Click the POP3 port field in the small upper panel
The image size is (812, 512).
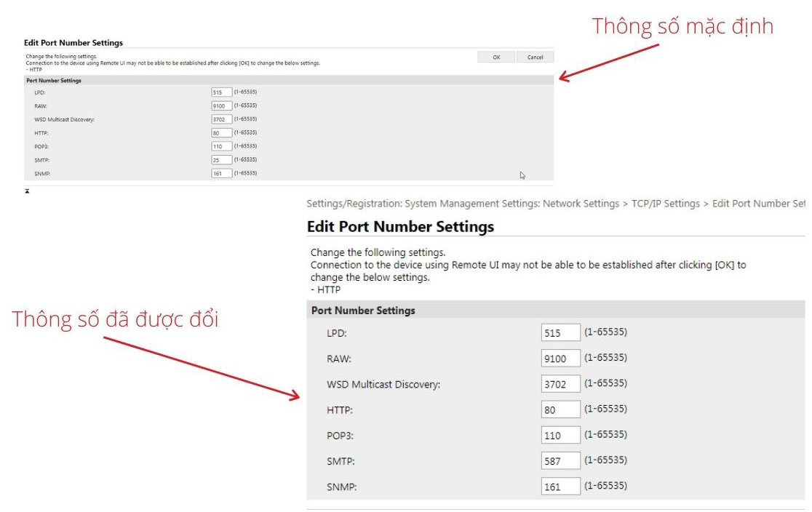pos(221,146)
